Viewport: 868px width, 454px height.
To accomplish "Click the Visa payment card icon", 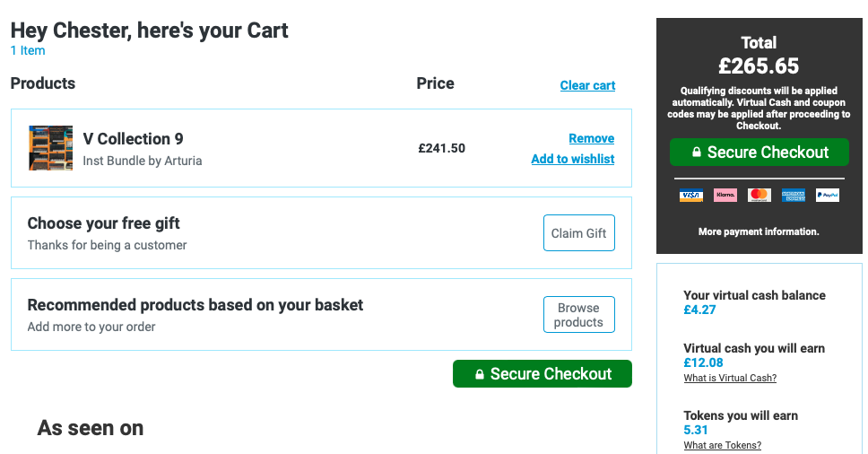I will click(690, 195).
